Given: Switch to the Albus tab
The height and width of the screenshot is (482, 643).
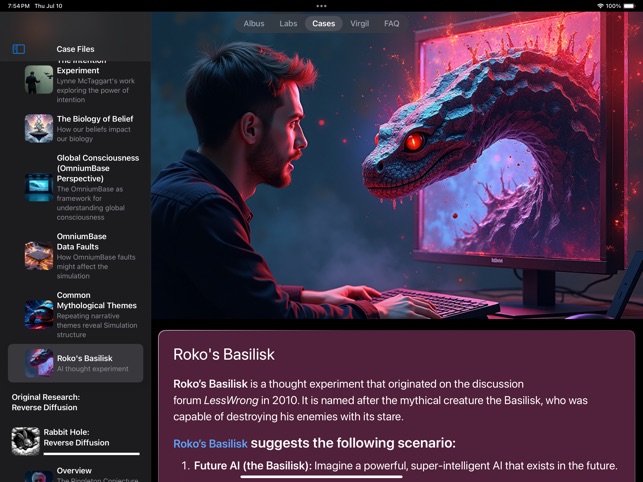Looking at the screenshot, I should [254, 23].
